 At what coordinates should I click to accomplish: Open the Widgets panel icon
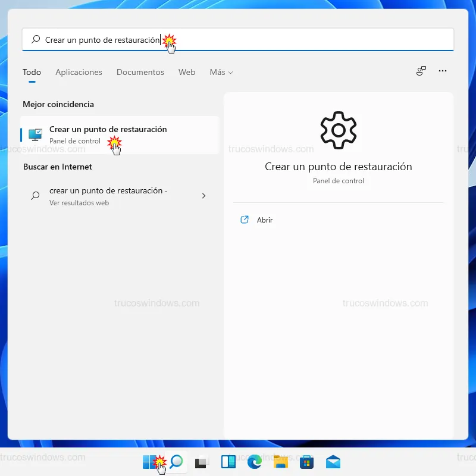click(228, 462)
